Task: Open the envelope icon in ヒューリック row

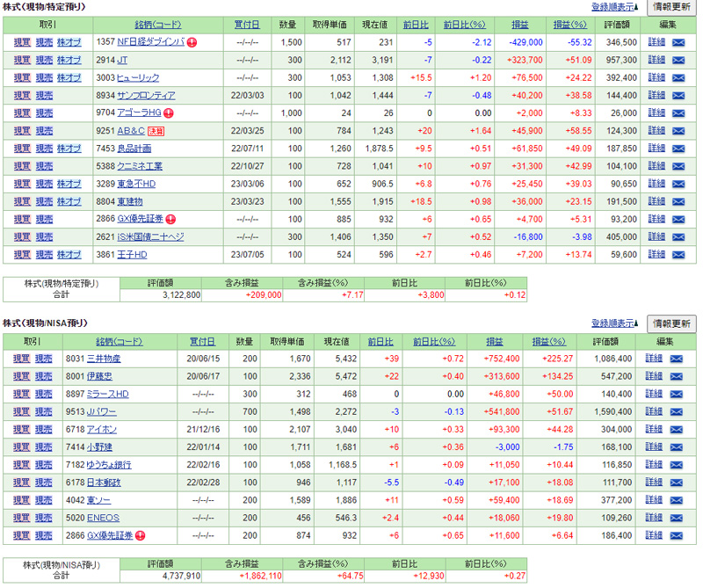Action: click(x=678, y=78)
